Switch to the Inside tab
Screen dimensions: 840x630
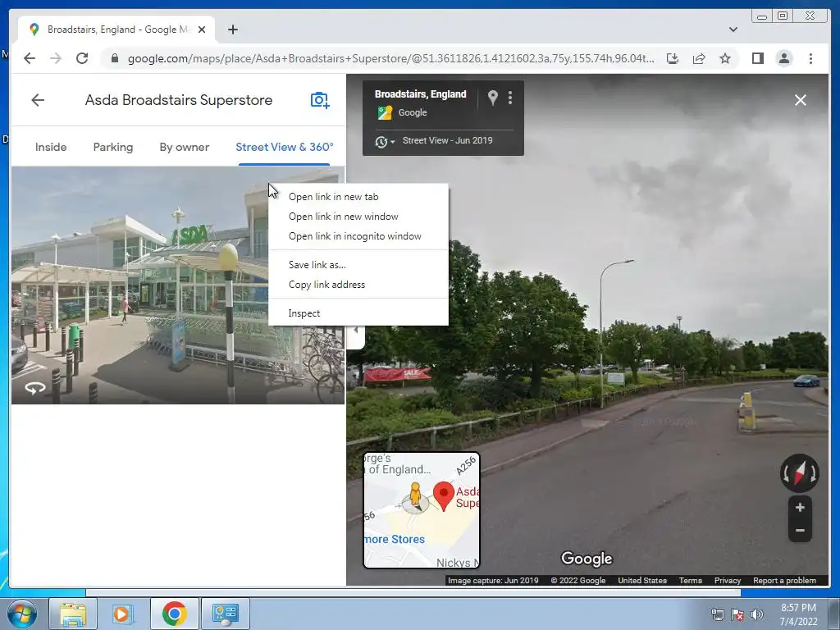tap(51, 147)
